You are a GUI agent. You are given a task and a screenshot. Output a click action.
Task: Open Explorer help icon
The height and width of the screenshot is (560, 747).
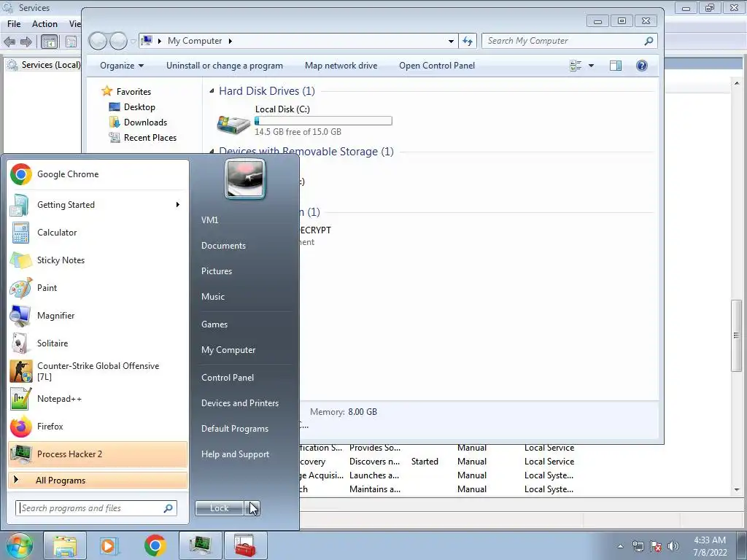642,66
